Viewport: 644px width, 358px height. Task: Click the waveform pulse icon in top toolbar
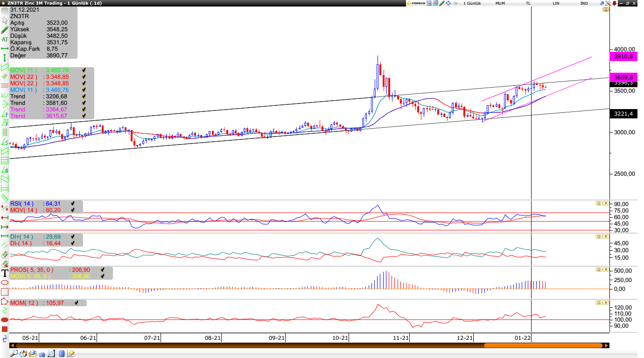pos(455,3)
